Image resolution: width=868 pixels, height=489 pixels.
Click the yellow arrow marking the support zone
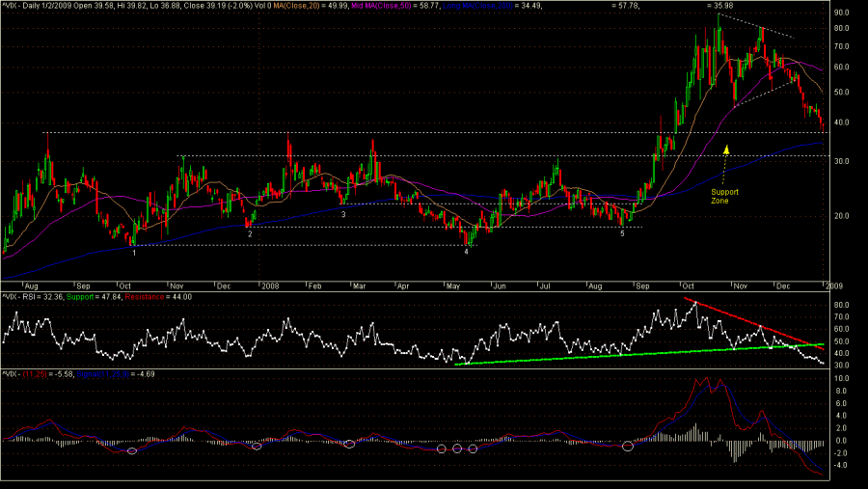click(725, 164)
